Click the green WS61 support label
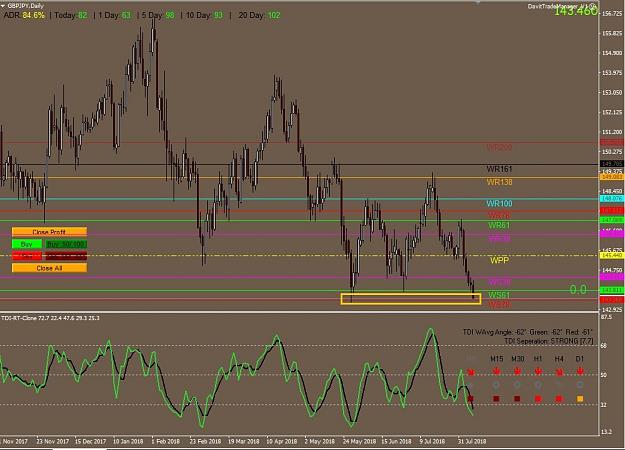The height and width of the screenshot is (450, 625). click(x=499, y=295)
